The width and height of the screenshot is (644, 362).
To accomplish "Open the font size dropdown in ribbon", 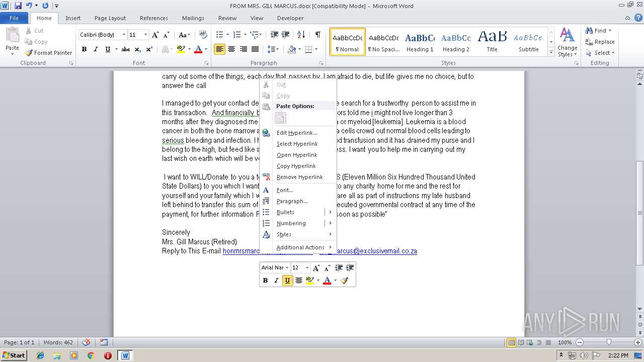I will pyautogui.click(x=146, y=35).
